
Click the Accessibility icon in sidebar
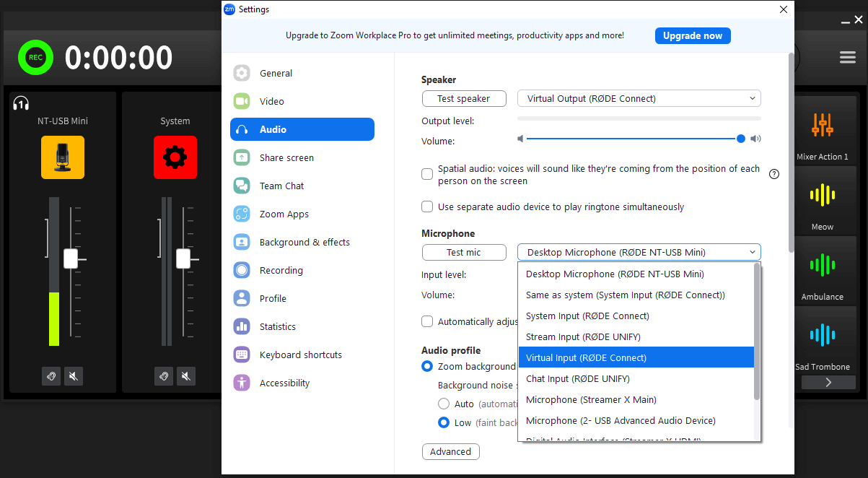(x=242, y=383)
